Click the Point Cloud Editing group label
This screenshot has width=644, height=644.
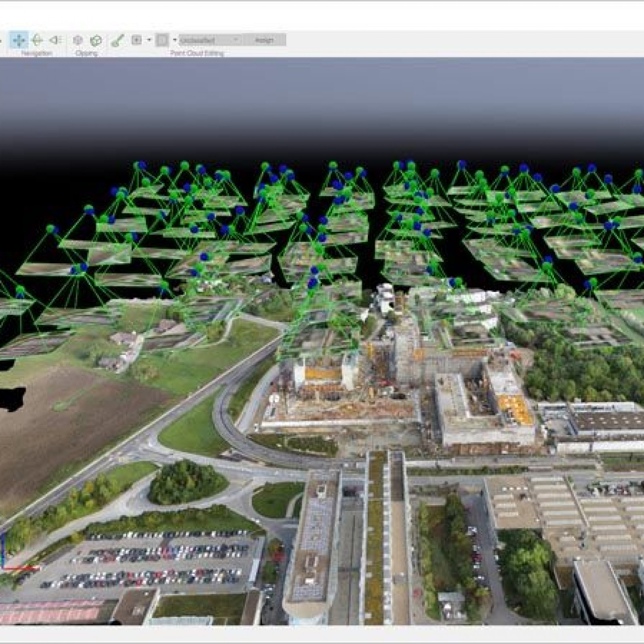click(x=197, y=53)
